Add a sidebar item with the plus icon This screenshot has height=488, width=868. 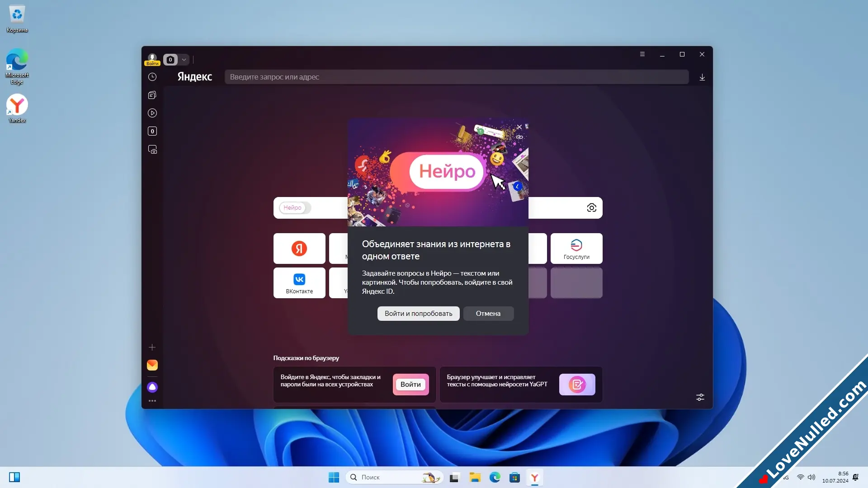pyautogui.click(x=152, y=347)
